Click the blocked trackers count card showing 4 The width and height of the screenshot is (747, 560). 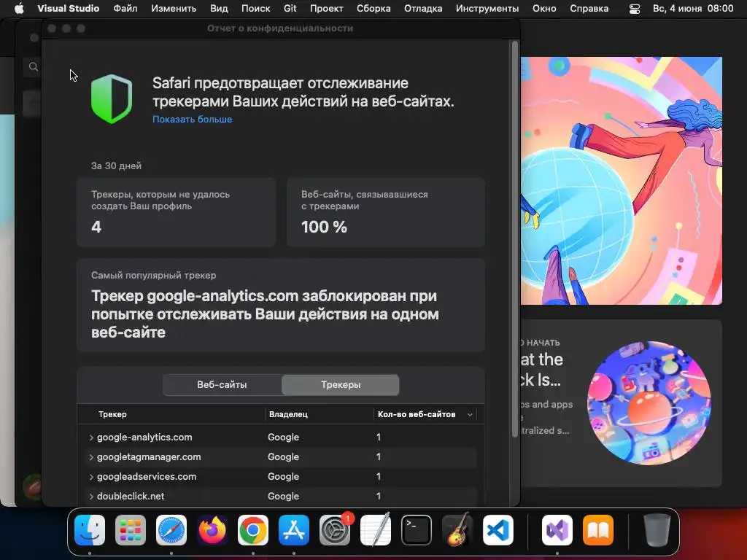(x=177, y=212)
